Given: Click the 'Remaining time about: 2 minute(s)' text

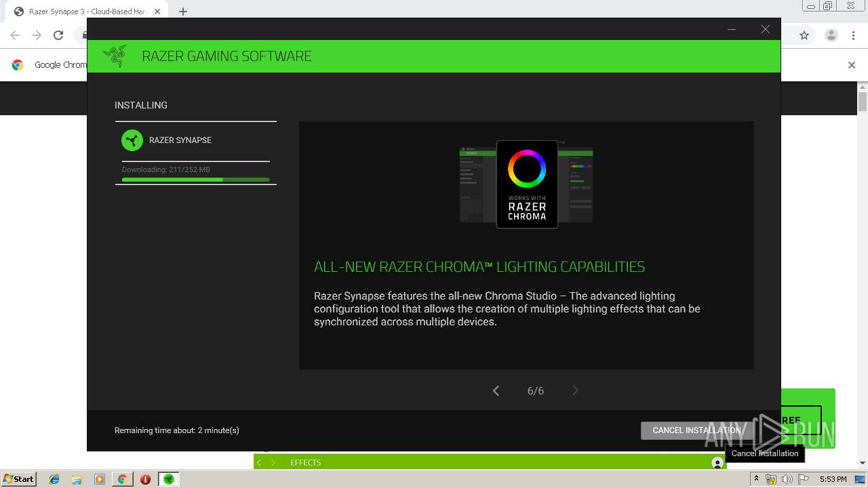Looking at the screenshot, I should click(177, 430).
